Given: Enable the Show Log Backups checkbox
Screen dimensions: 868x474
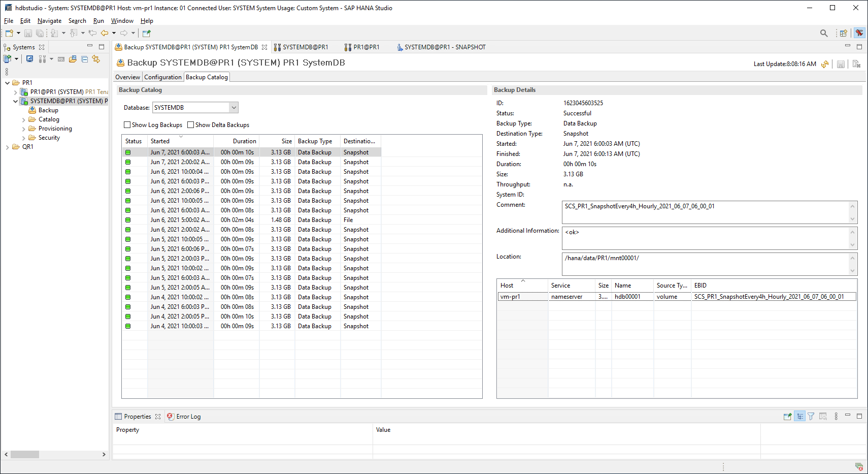Looking at the screenshot, I should tap(127, 125).
